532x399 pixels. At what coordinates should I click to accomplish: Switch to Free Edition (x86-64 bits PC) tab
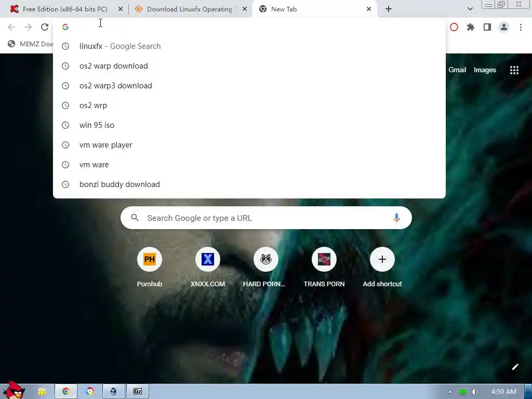[x=64, y=9]
